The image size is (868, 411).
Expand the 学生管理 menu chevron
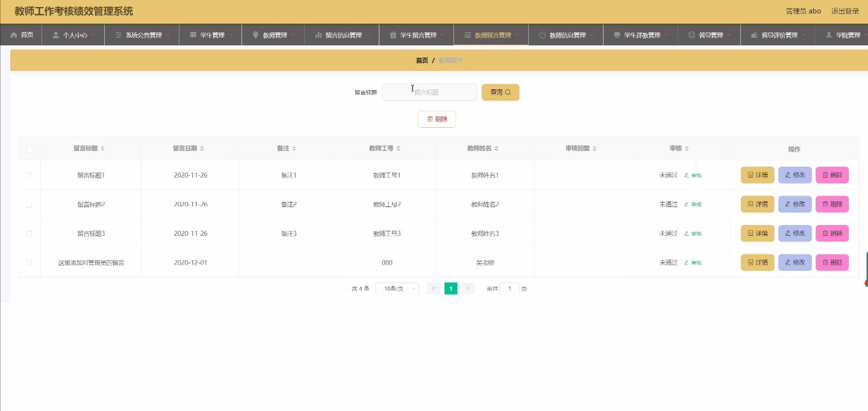[x=231, y=35]
